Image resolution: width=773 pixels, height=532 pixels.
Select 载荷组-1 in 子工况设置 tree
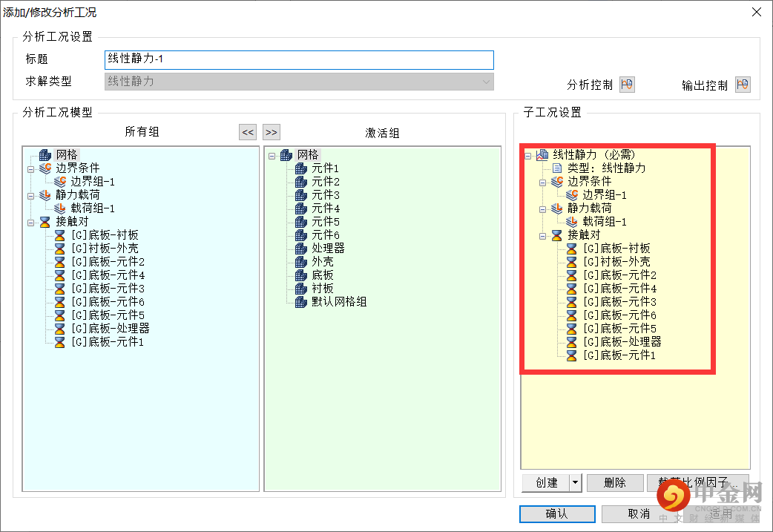pyautogui.click(x=605, y=221)
